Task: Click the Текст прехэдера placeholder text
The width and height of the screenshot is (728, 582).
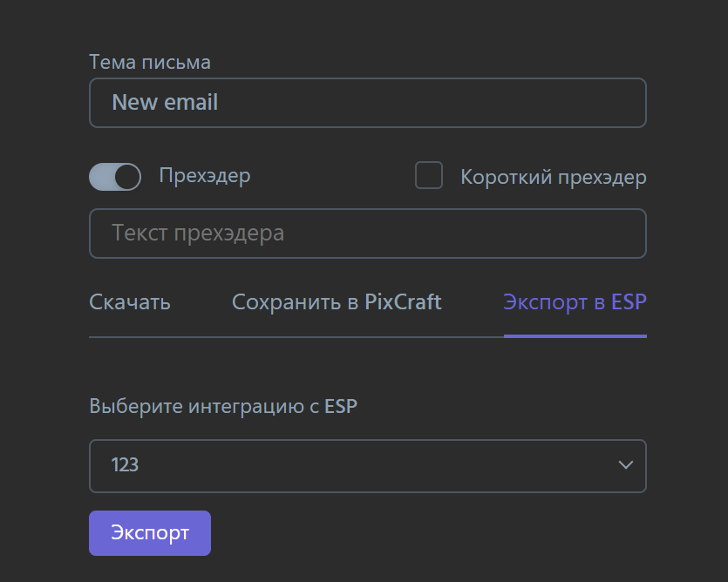Action: (198, 233)
